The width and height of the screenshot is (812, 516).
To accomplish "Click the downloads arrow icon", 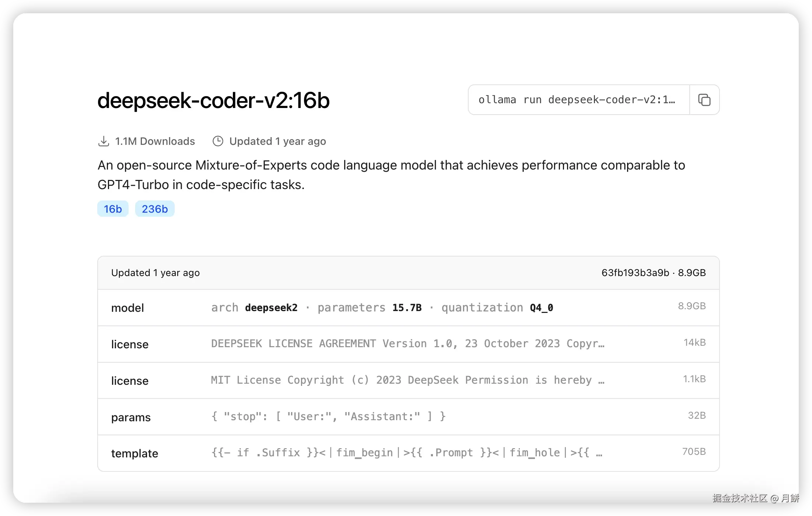I will 104,141.
